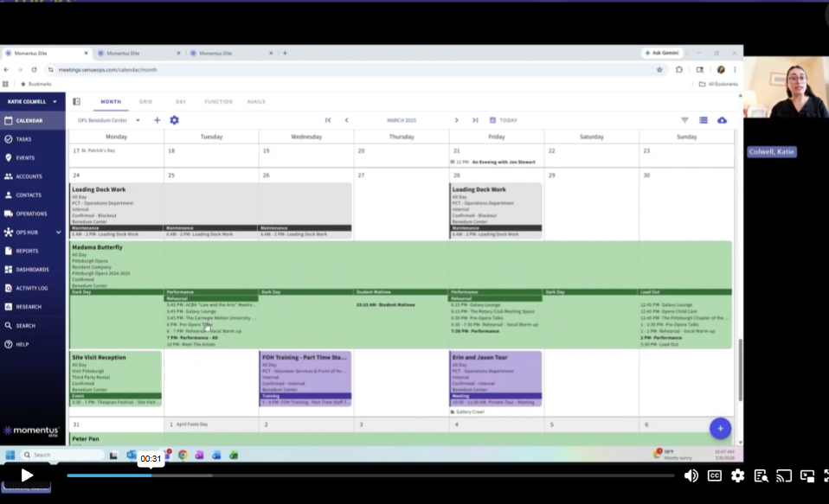Image resolution: width=829 pixels, height=504 pixels.
Task: Toggle closed captions on the video
Action: (714, 476)
